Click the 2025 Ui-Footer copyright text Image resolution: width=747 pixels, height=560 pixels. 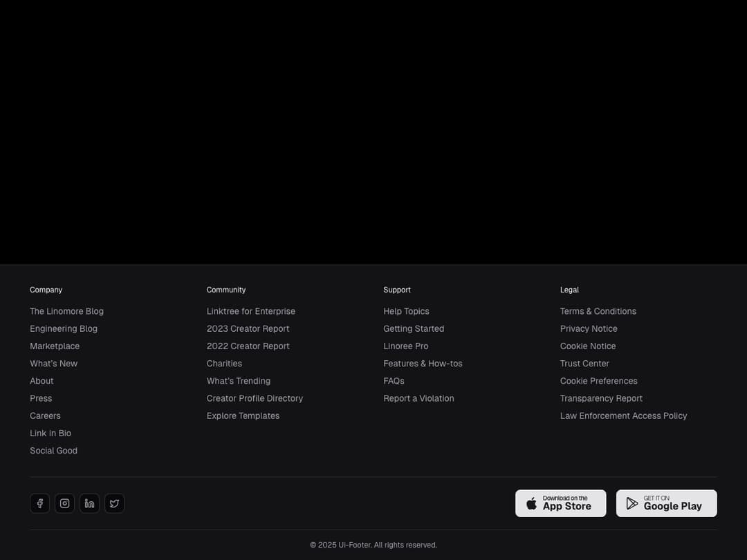tap(373, 545)
